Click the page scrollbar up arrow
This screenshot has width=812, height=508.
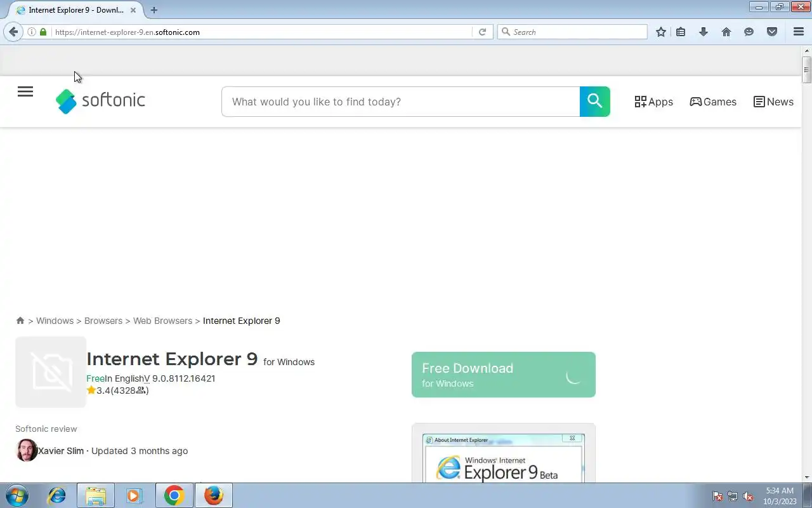[806, 51]
